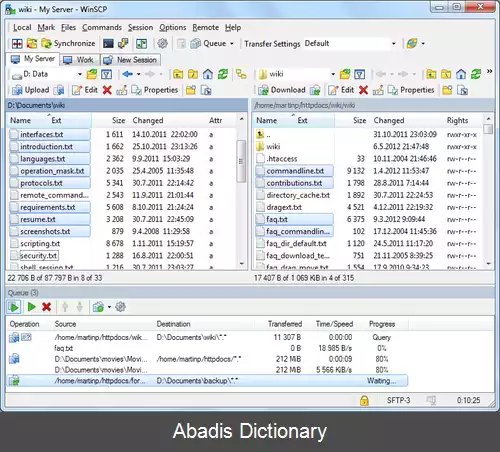The image size is (500, 452).
Task: Open local Properties
Action: point(155,90)
